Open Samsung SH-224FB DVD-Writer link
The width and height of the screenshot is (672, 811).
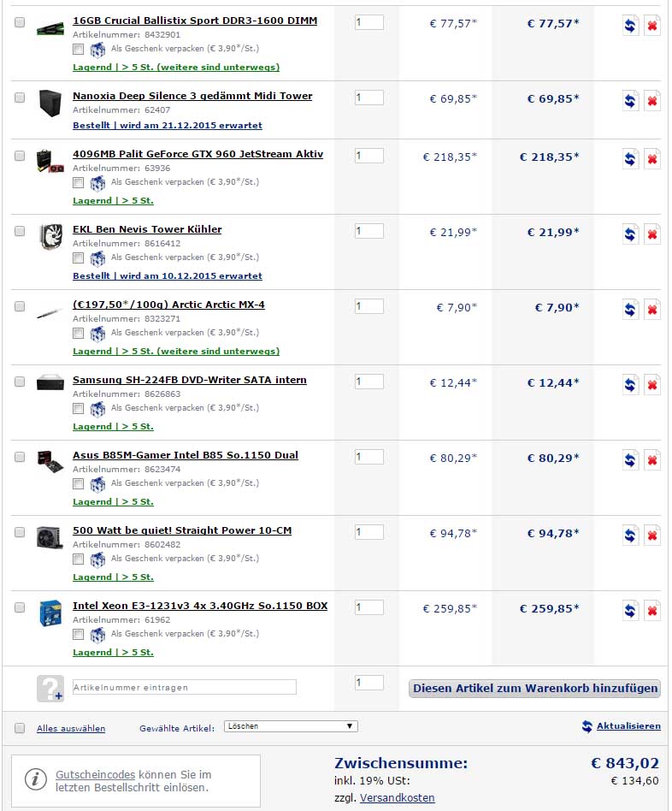pyautogui.click(x=190, y=380)
